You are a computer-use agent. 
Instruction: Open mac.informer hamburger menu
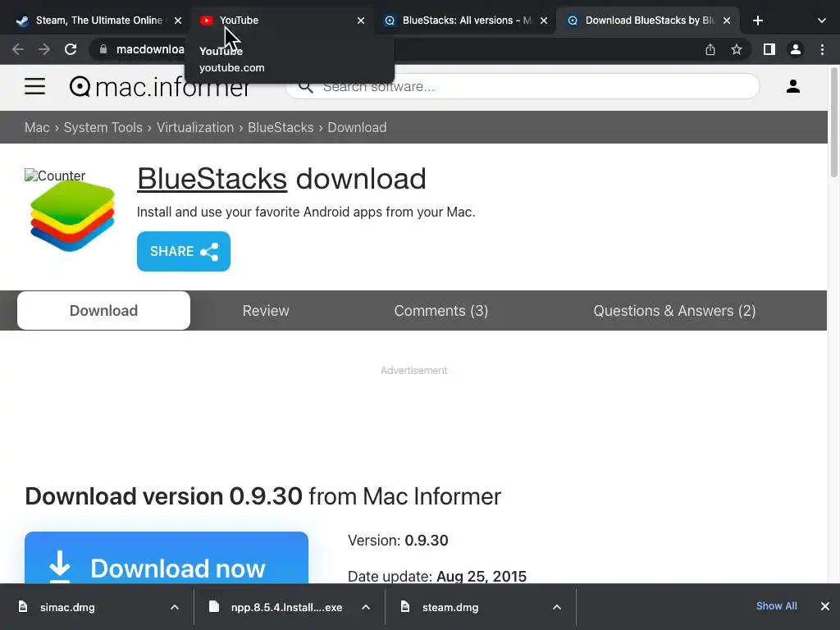(34, 86)
